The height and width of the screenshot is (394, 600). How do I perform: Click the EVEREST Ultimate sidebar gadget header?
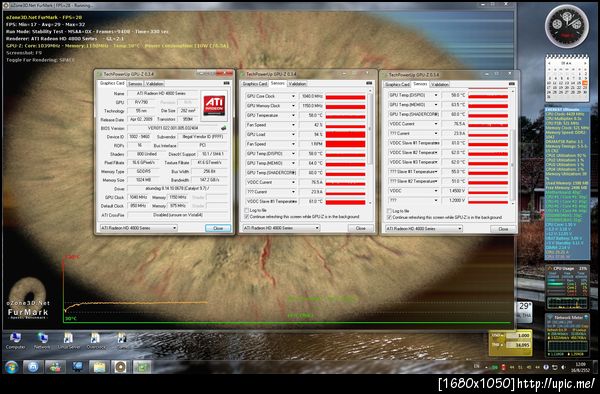pos(567,109)
